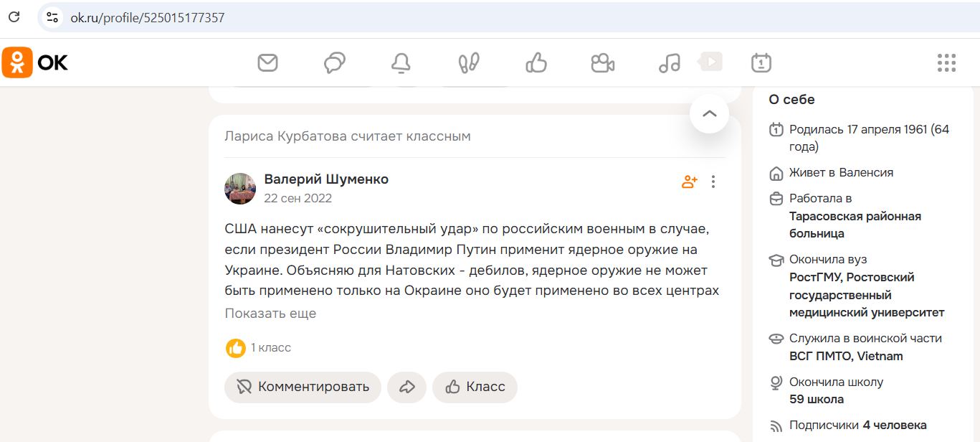Go to OK home via orange logo
Viewport: 980px width, 442px height.
pyautogui.click(x=35, y=63)
